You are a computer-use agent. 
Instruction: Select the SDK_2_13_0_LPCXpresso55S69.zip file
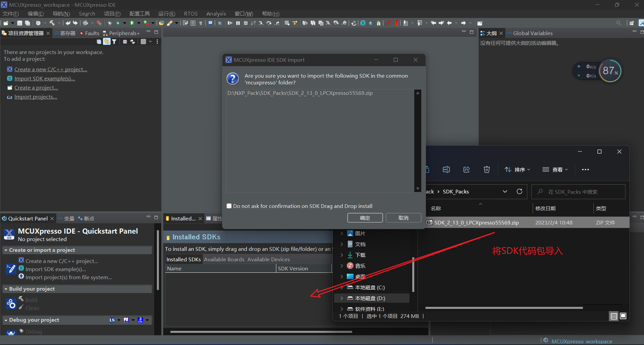tap(476, 222)
